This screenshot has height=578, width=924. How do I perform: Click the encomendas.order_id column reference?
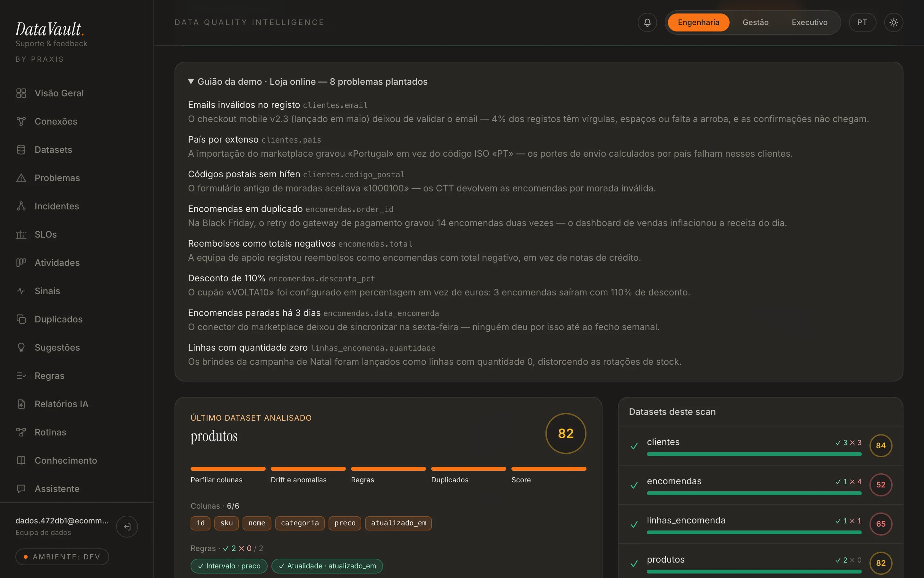(x=349, y=209)
